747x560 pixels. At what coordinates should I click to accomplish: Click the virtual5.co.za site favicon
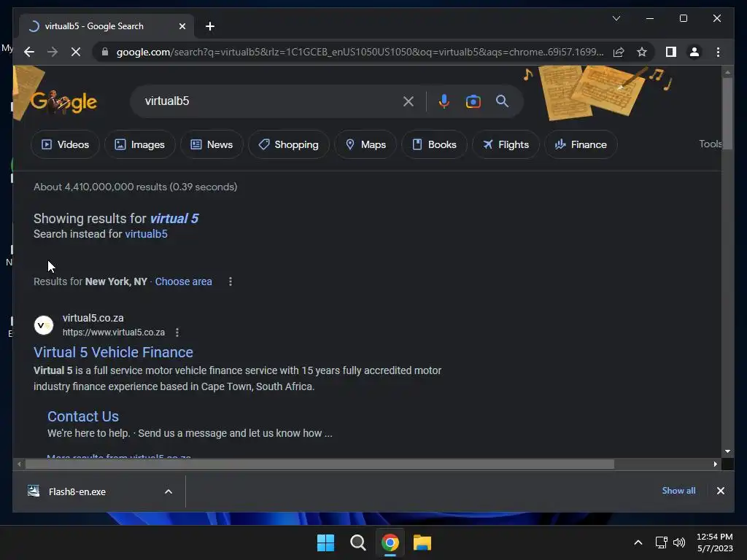[x=44, y=325]
